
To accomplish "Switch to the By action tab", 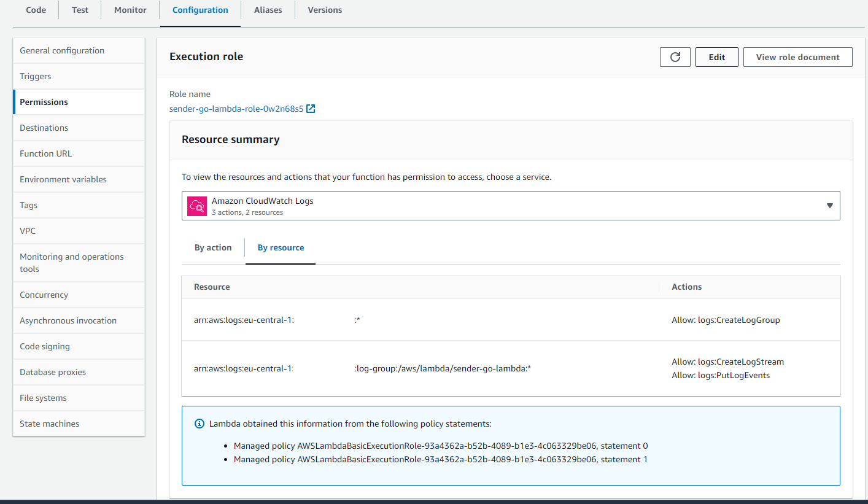I will [213, 248].
